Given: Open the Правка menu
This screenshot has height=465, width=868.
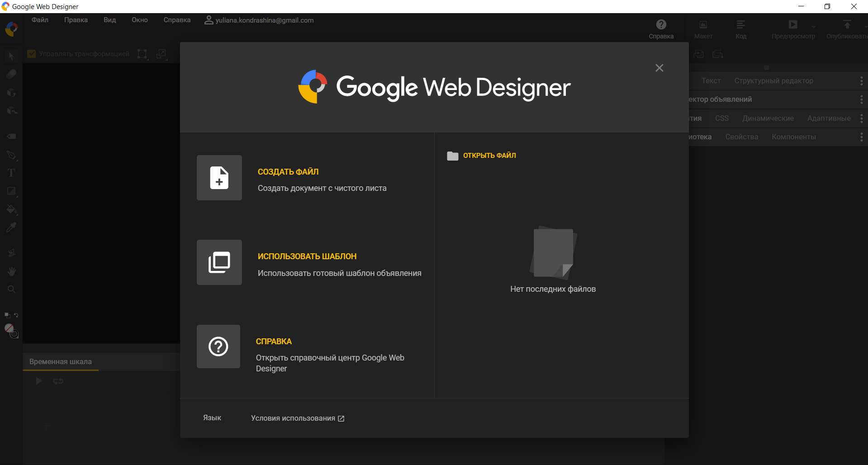Looking at the screenshot, I should click(x=76, y=20).
